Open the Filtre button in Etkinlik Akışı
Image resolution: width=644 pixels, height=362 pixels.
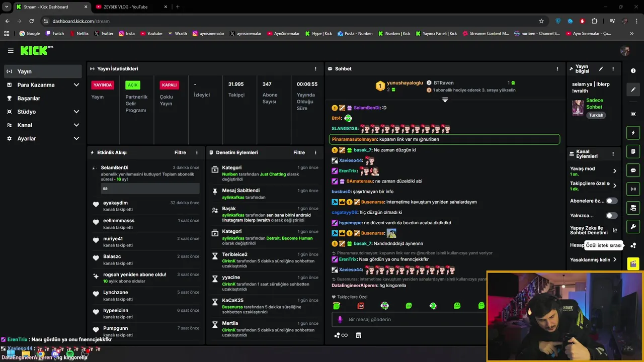pyautogui.click(x=180, y=152)
